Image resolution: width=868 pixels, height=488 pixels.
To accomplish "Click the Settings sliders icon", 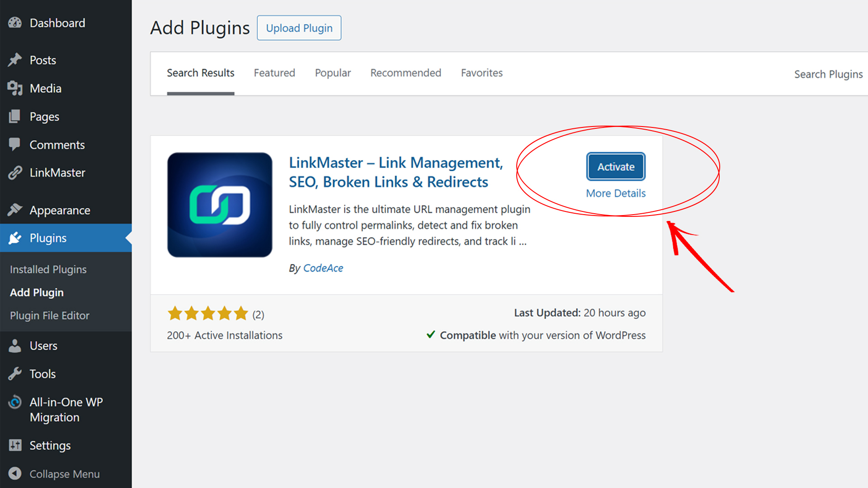I will 15,445.
